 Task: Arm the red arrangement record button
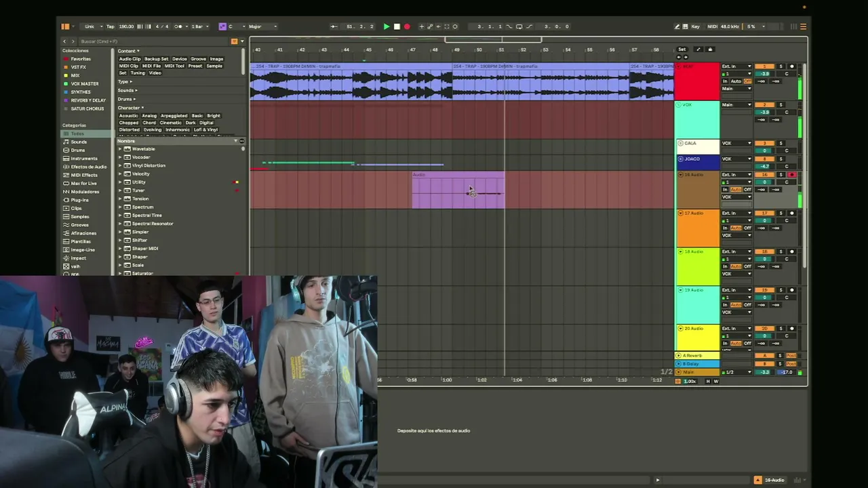pos(407,26)
